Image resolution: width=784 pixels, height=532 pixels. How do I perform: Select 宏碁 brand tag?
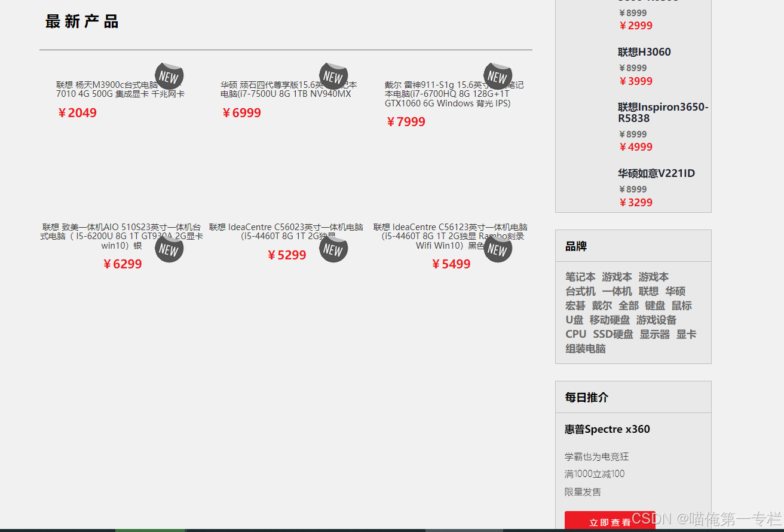(575, 305)
